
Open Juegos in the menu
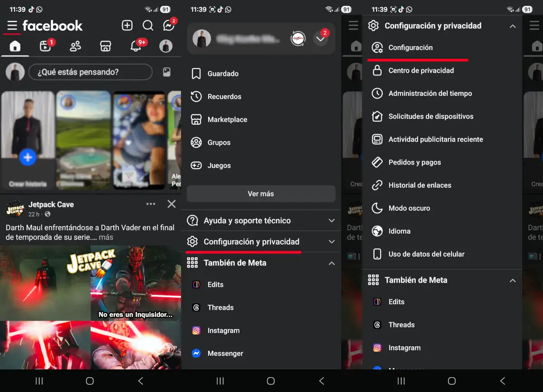261,165
